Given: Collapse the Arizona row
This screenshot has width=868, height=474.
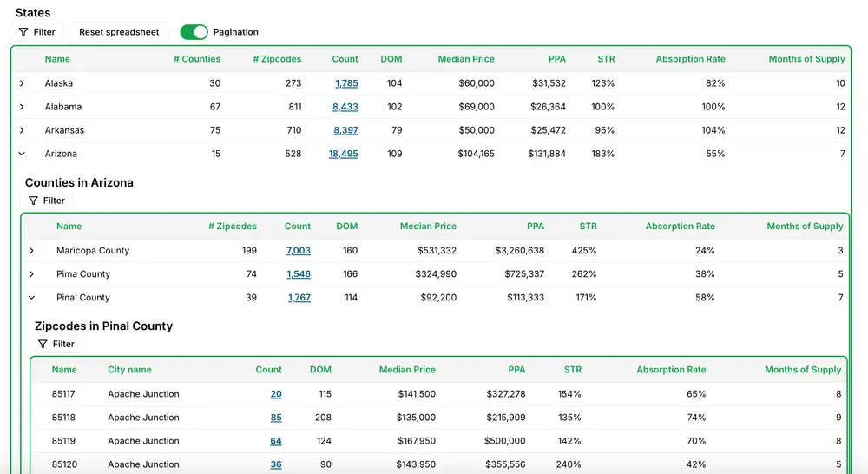Looking at the screenshot, I should coord(22,154).
